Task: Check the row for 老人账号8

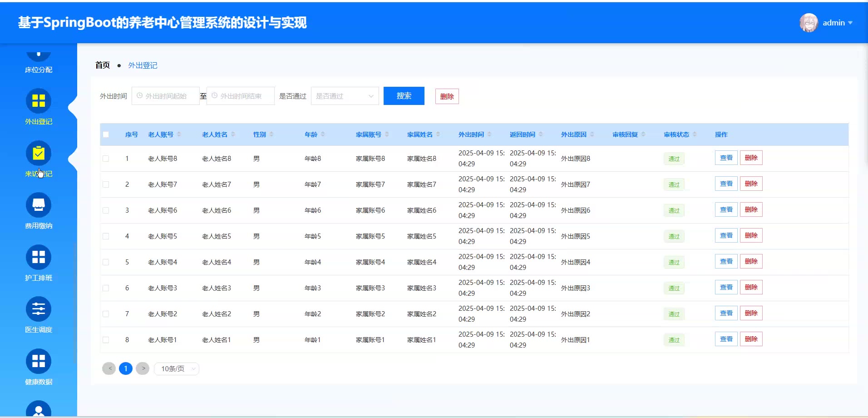Action: click(x=106, y=159)
